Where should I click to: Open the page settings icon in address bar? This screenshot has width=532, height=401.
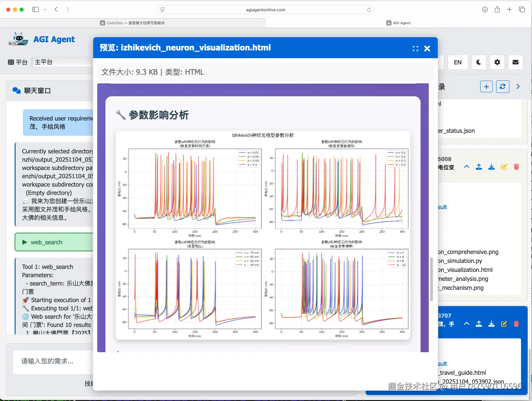point(163,10)
